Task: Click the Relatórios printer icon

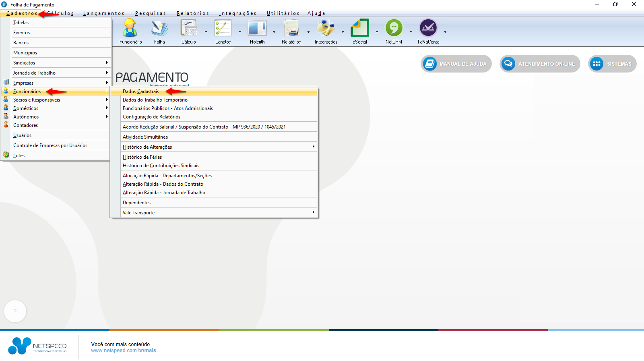Action: tap(291, 29)
